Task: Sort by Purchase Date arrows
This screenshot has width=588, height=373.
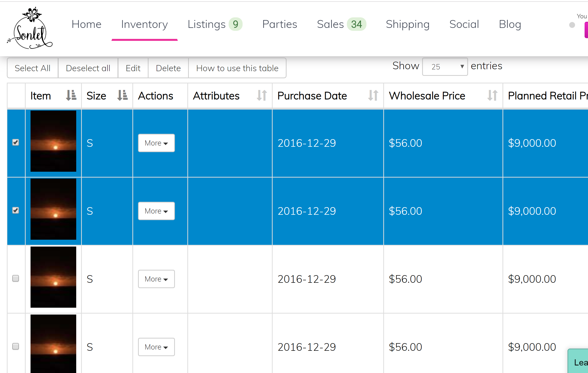Action: click(x=373, y=95)
